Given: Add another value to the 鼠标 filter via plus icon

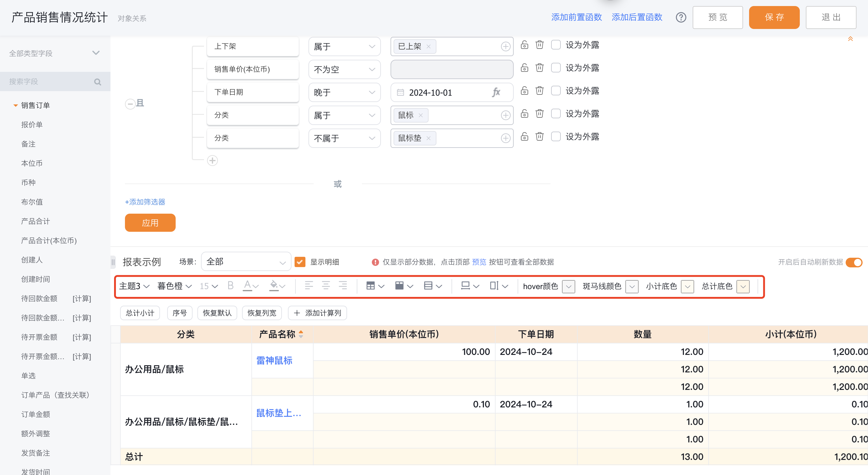Looking at the screenshot, I should pos(506,115).
